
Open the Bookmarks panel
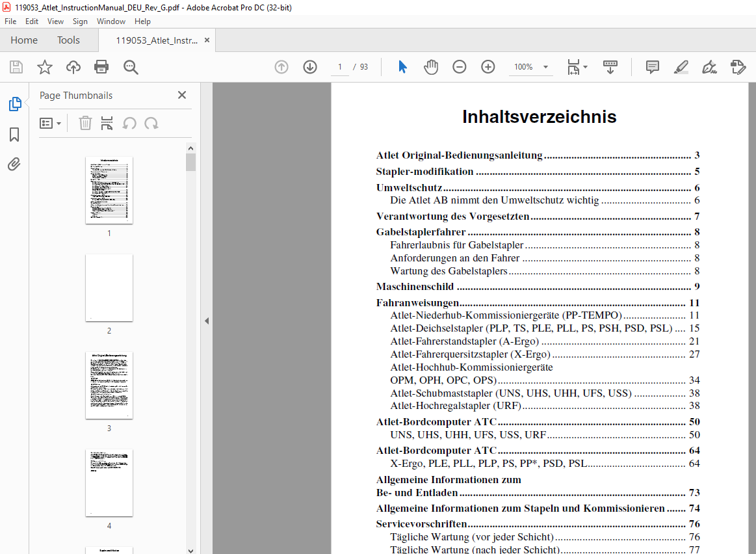click(14, 135)
